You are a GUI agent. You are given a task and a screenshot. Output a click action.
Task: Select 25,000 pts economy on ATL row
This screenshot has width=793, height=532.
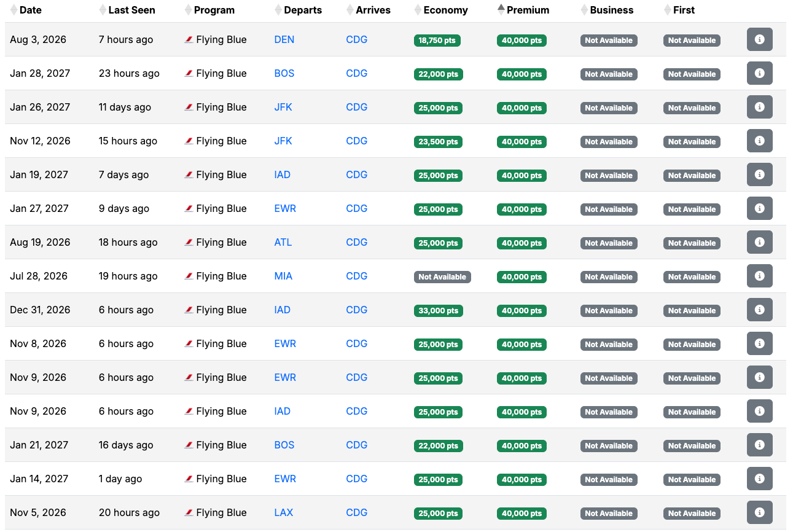[x=438, y=243]
